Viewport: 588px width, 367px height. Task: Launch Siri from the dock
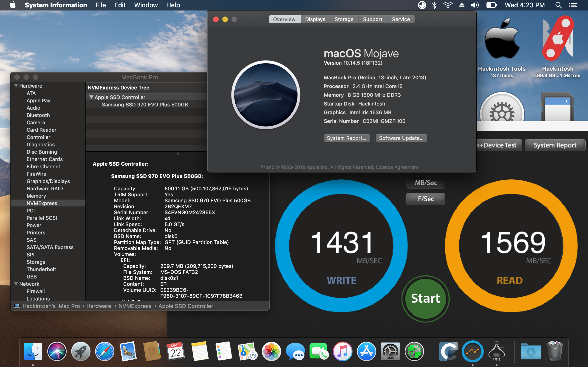point(57,351)
